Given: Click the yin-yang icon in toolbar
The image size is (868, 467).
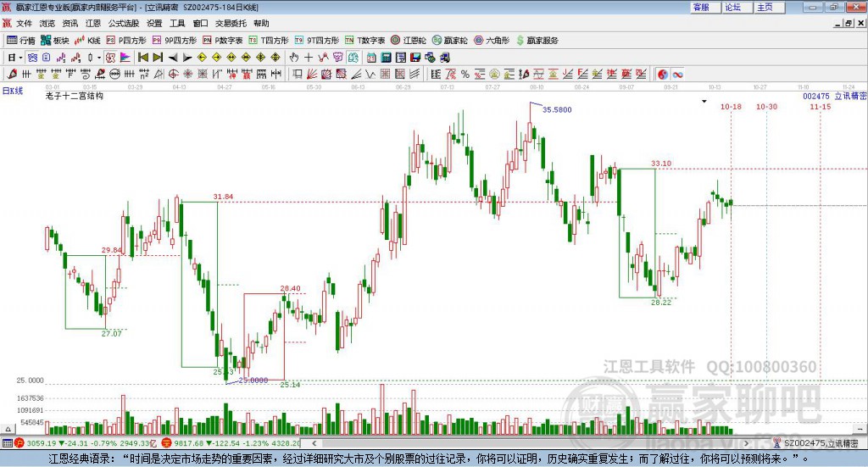Looking at the screenshot, I should pos(663,74).
